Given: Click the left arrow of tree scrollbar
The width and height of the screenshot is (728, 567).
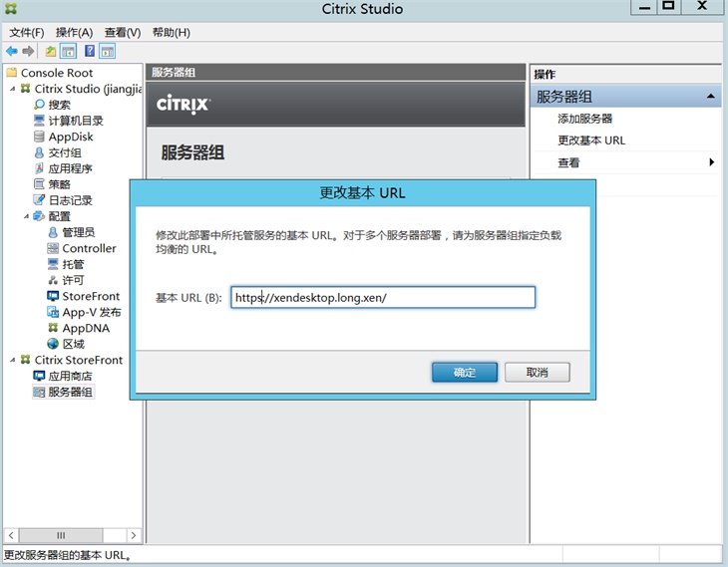Looking at the screenshot, I should click(11, 535).
